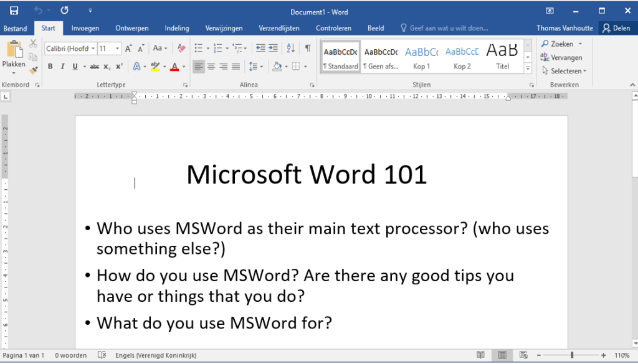Select the Format Painter brush
Viewport: 638px width, 364px height.
tap(33, 70)
